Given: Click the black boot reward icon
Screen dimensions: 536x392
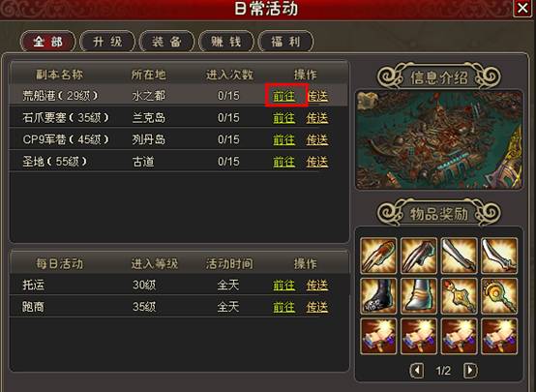Looking at the screenshot, I should (x=378, y=296).
